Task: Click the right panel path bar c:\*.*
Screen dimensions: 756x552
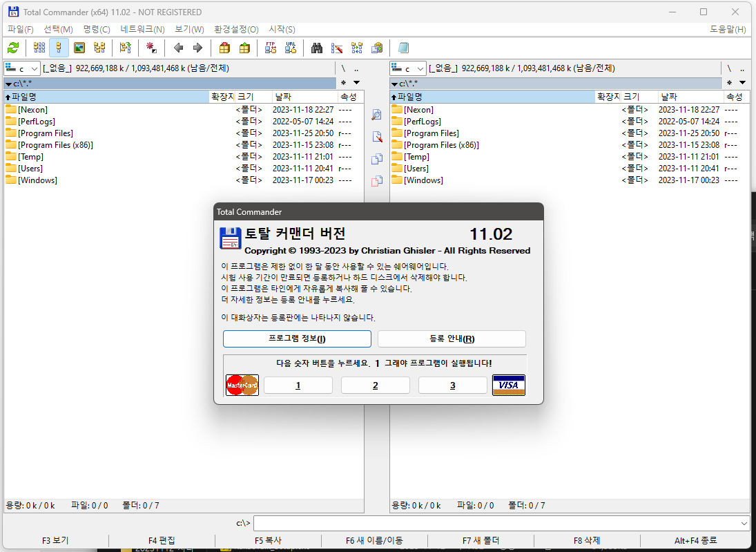Action: coord(556,84)
